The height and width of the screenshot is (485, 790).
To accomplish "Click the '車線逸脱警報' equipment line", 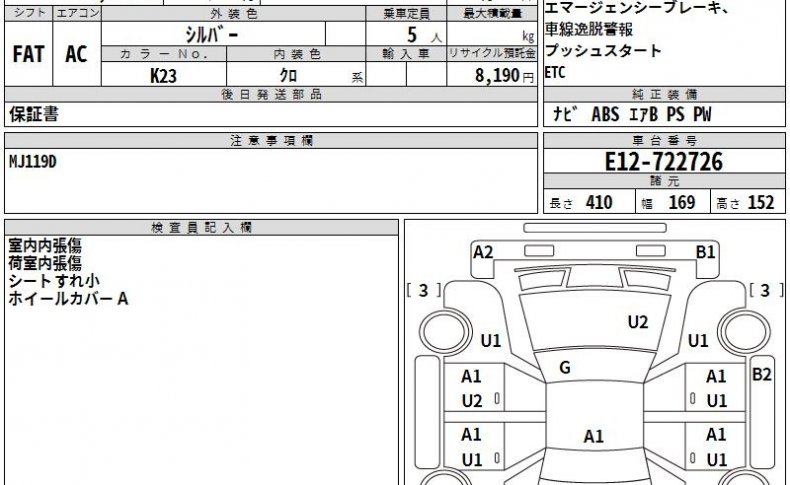I will pyautogui.click(x=588, y=30).
